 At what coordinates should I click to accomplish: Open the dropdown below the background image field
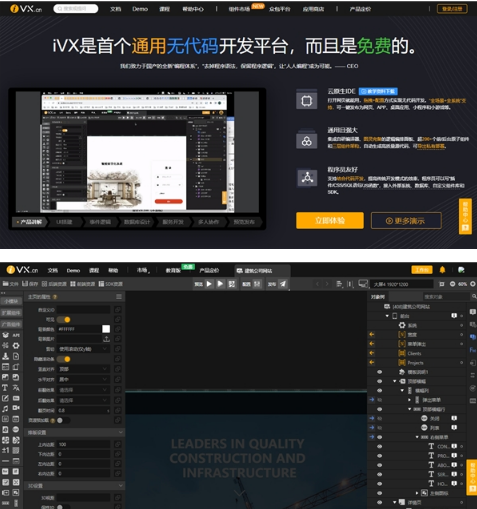[x=83, y=349]
